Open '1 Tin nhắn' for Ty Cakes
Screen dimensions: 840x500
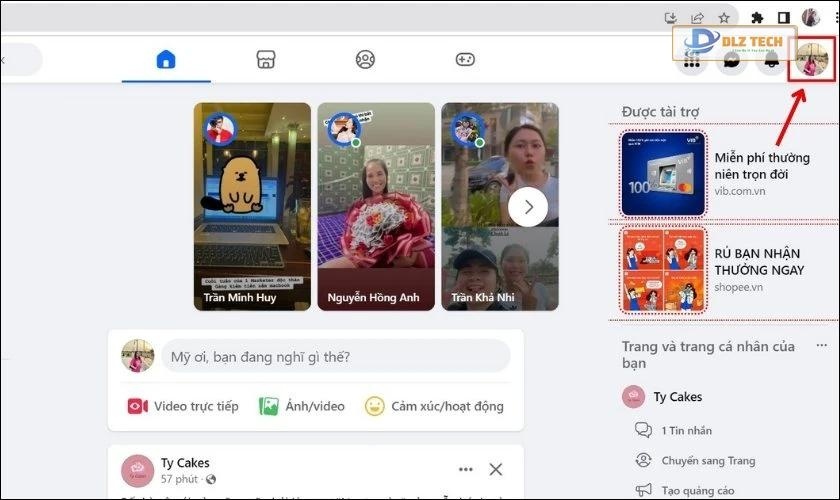[x=686, y=430]
